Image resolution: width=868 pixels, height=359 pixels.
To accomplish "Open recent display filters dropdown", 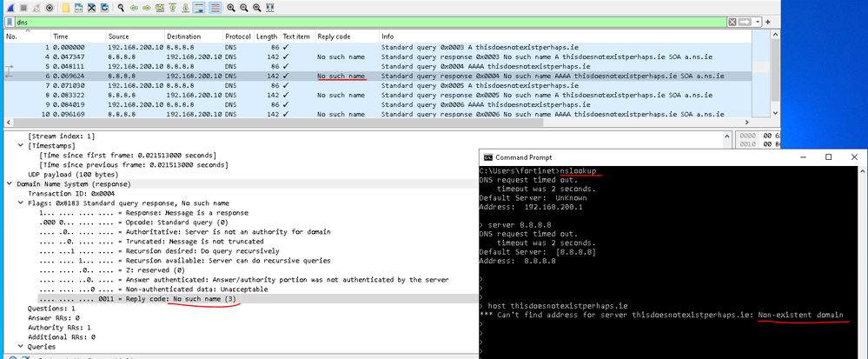I will coord(758,22).
